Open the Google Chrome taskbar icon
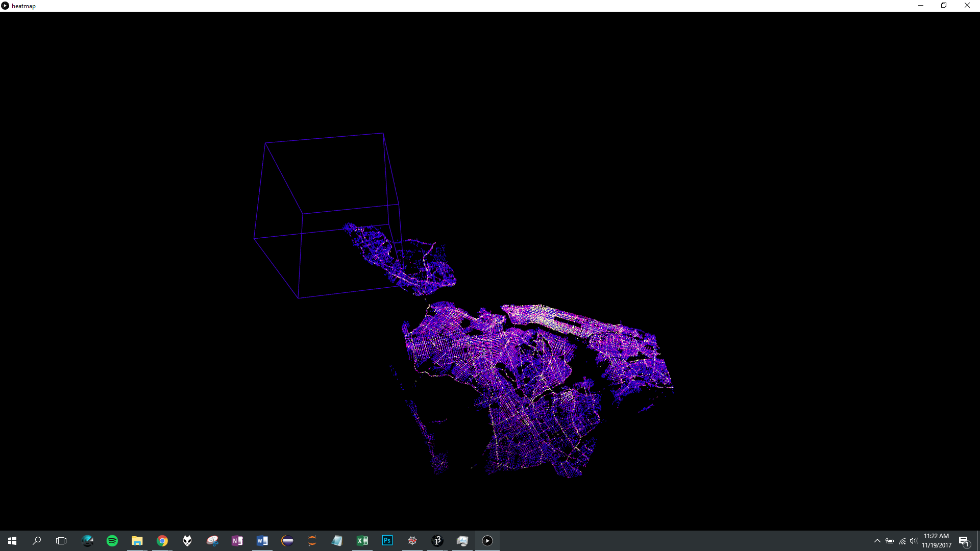Viewport: 980px width, 551px height. click(x=162, y=541)
